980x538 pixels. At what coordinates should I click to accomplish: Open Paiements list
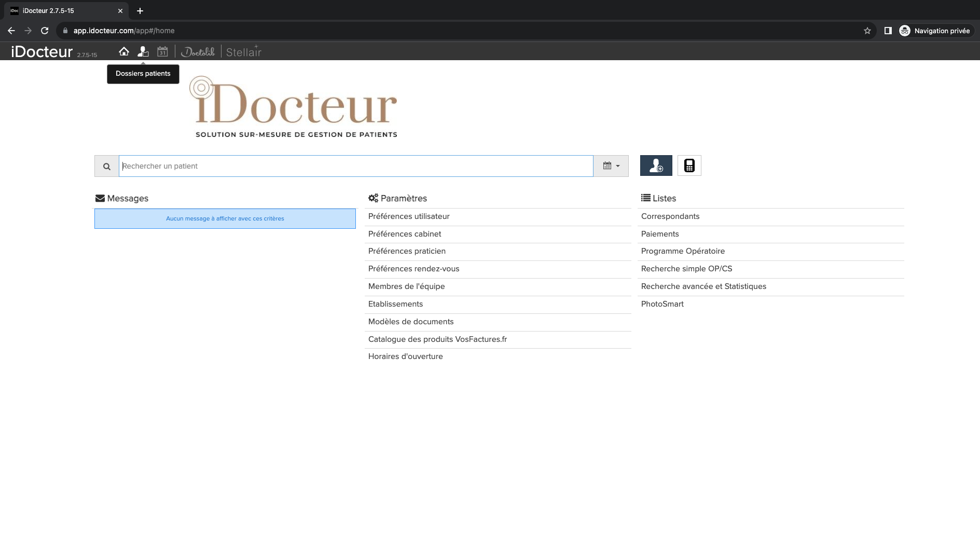[660, 234]
